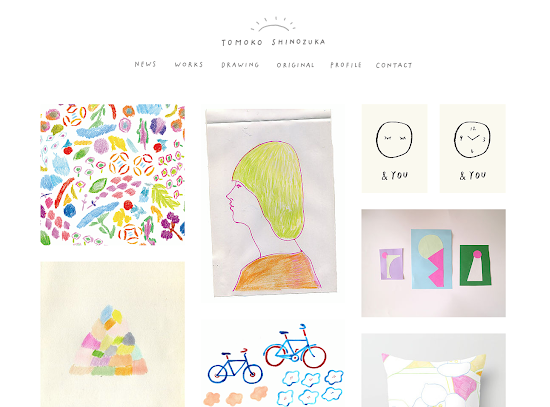Click the sun logo icon at top
Screen dimensions: 550x407
pyautogui.click(x=273, y=24)
